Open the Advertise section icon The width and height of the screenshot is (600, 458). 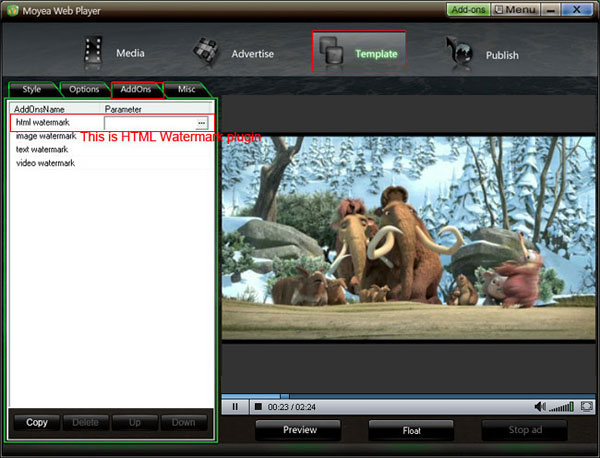[206, 51]
